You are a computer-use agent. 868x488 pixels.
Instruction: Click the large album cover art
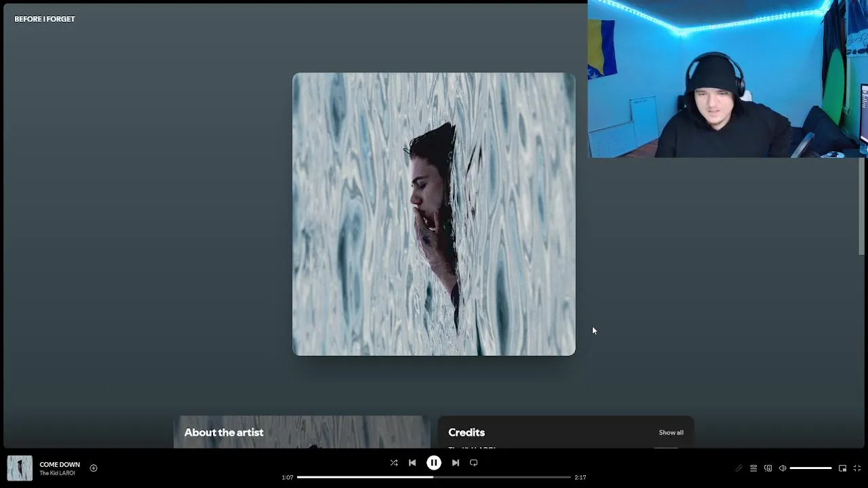pyautogui.click(x=434, y=214)
